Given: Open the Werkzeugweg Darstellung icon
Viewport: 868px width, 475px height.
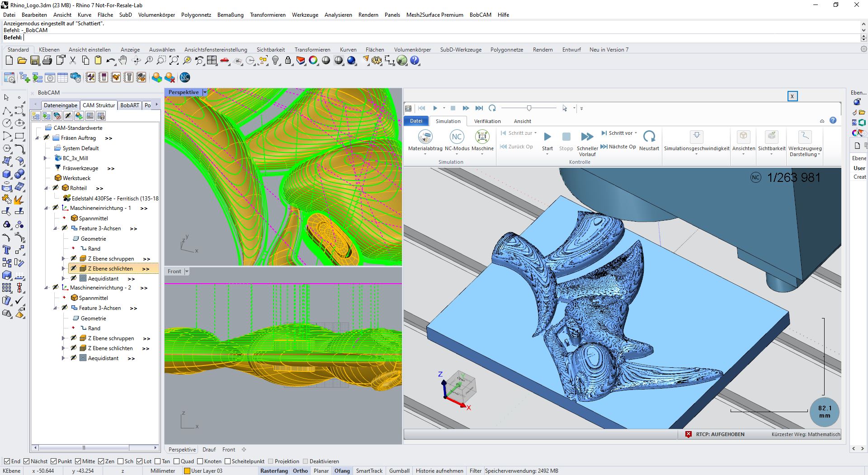Looking at the screenshot, I should (x=805, y=137).
